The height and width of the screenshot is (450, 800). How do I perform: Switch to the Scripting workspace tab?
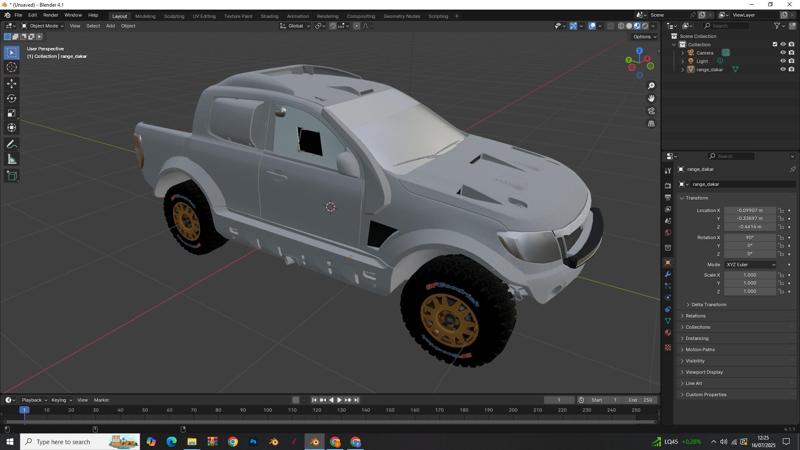pyautogui.click(x=438, y=16)
